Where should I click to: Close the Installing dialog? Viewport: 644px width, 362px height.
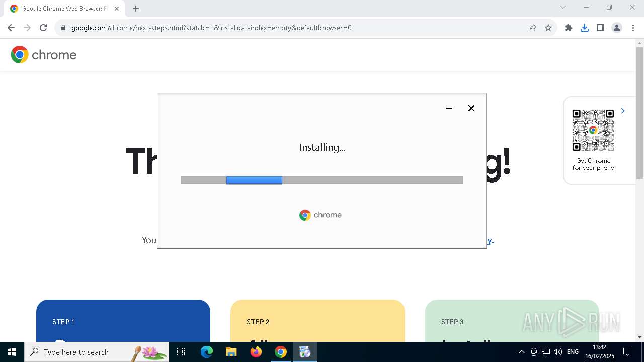[x=471, y=108]
